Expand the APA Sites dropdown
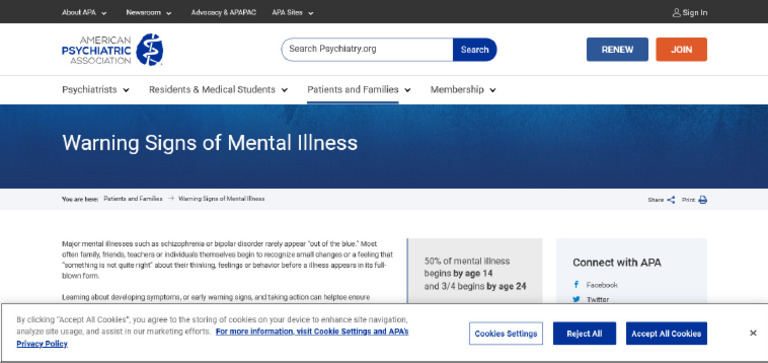This screenshot has width=768, height=363. [x=311, y=13]
